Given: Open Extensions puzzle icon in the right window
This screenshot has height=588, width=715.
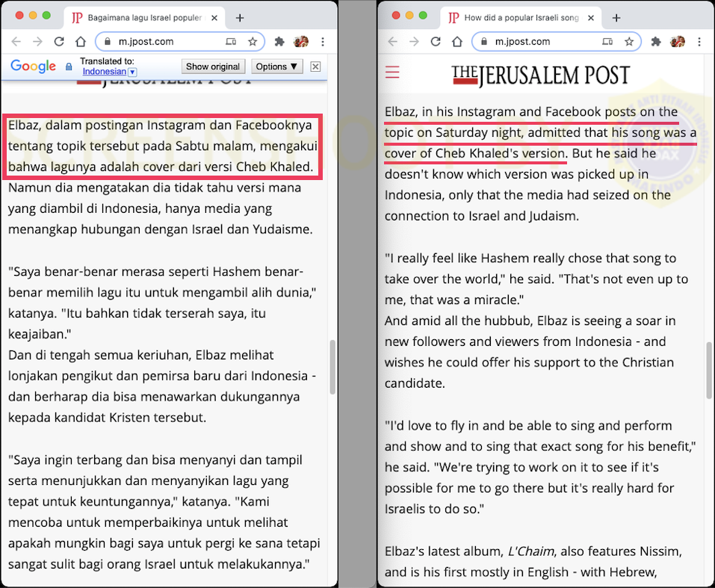Looking at the screenshot, I should [x=656, y=42].
